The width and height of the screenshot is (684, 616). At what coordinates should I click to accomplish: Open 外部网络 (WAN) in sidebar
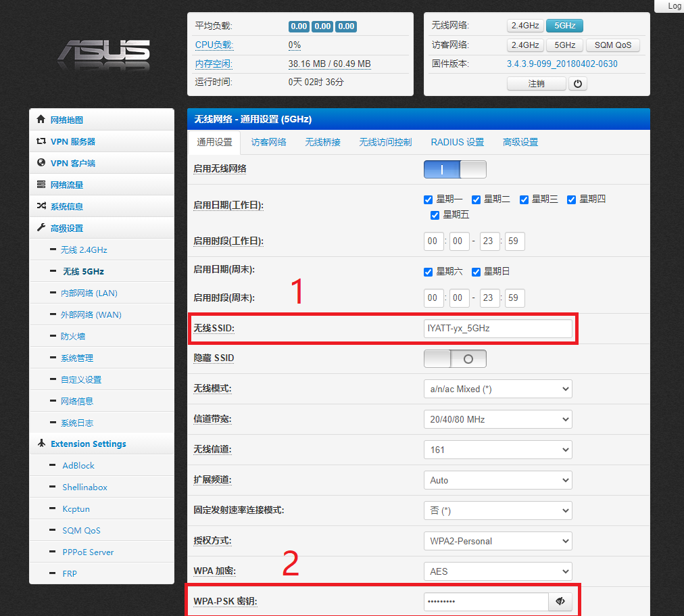91,315
